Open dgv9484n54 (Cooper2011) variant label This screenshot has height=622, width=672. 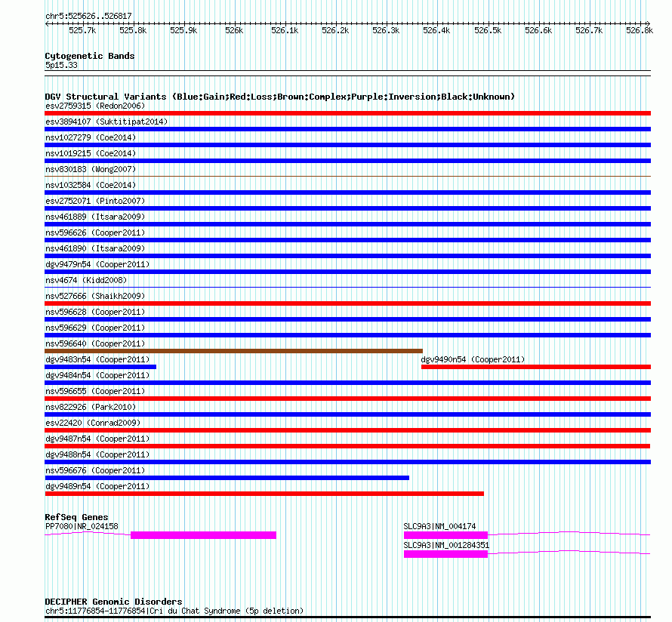pos(97,375)
